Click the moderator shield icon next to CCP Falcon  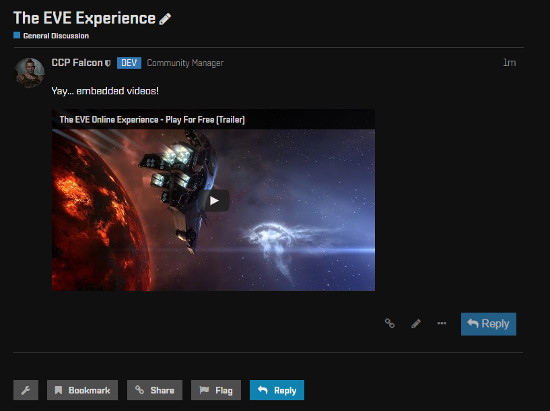point(108,63)
